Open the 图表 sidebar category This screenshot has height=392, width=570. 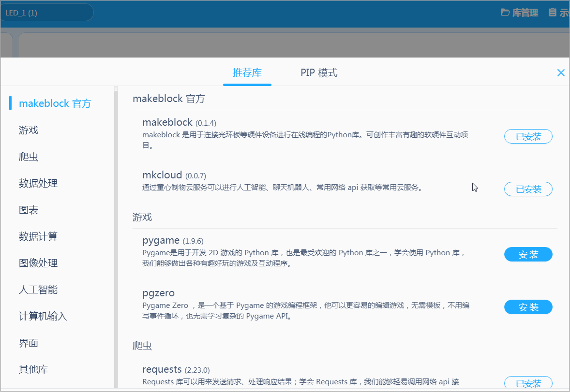[29, 210]
